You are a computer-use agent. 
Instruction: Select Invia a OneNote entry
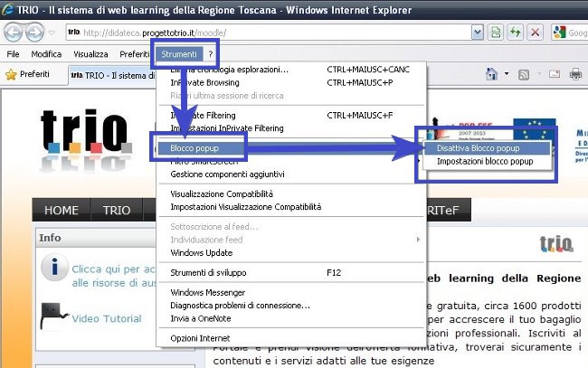click(x=291, y=319)
